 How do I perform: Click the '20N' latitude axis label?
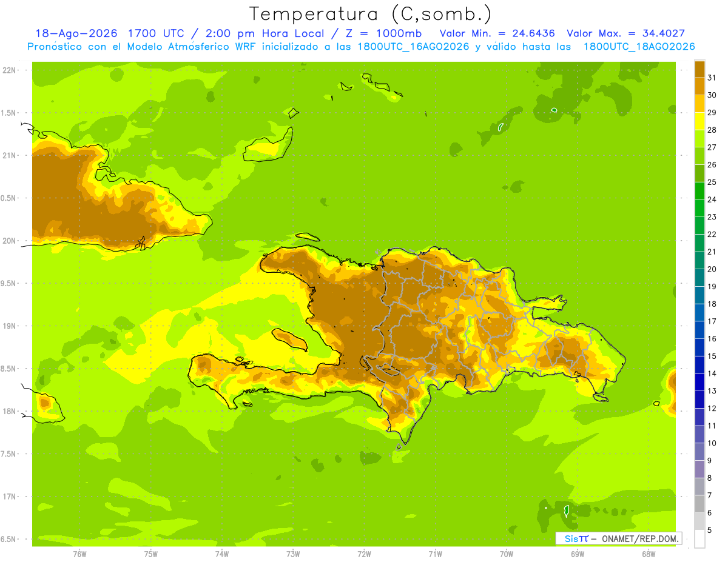(9, 241)
